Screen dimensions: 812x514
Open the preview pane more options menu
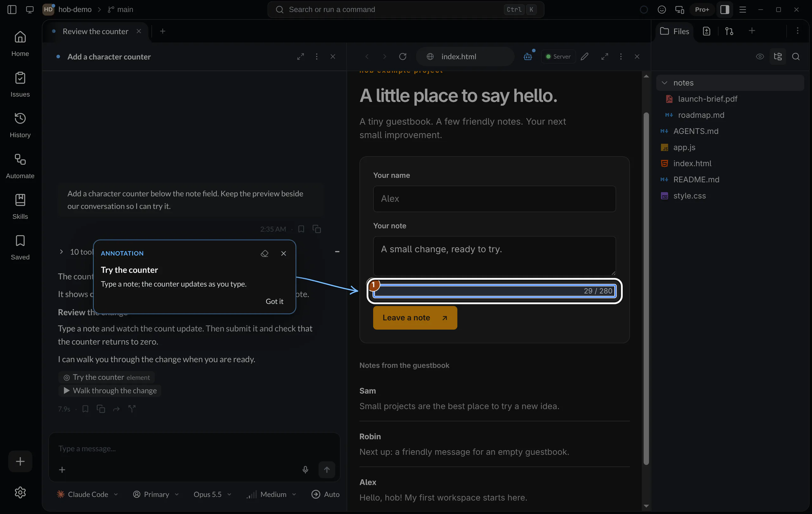point(621,57)
